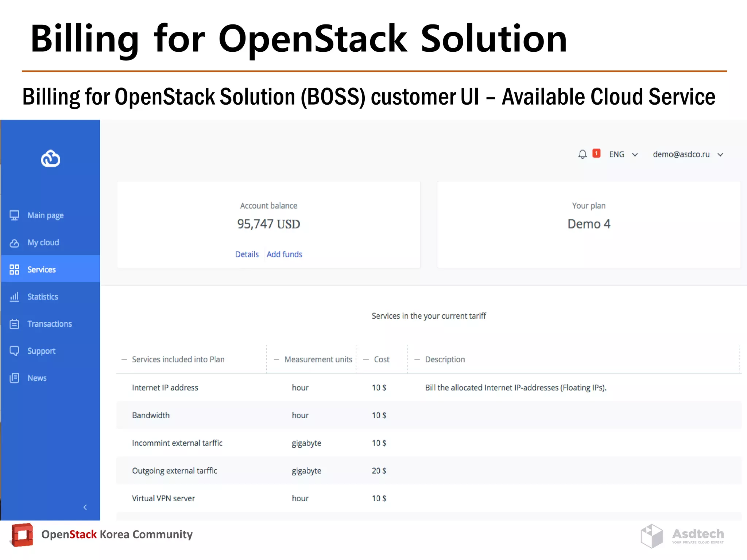Select the Internet IP address row

(x=429, y=388)
